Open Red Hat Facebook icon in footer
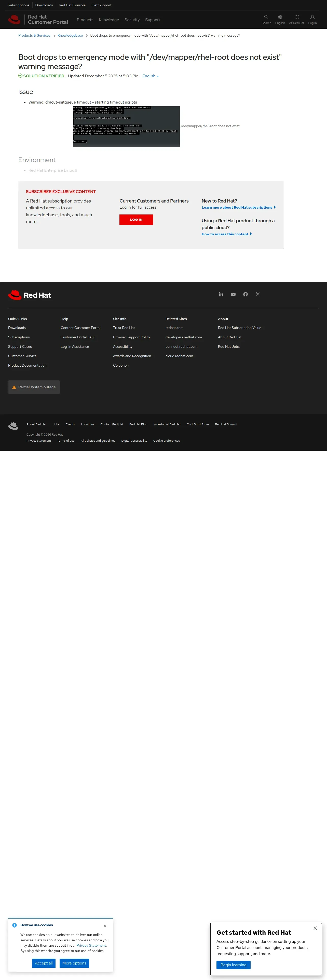This screenshot has height=980, width=327. 245,294
